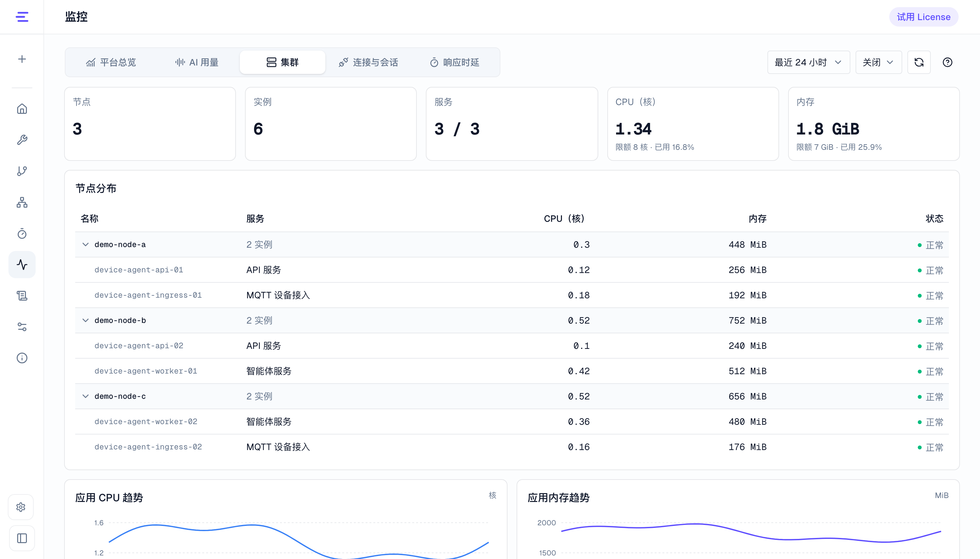Switch to the AI 用量 tab

click(x=196, y=62)
